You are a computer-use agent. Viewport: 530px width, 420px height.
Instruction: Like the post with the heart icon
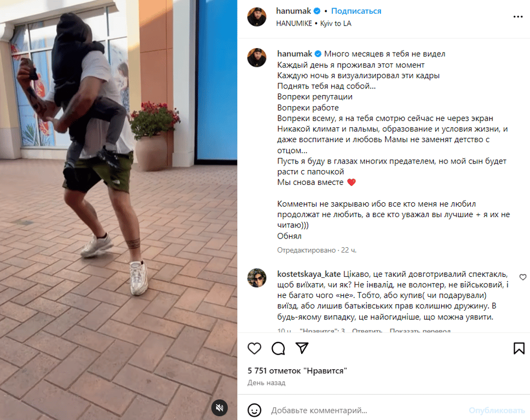pos(254,348)
